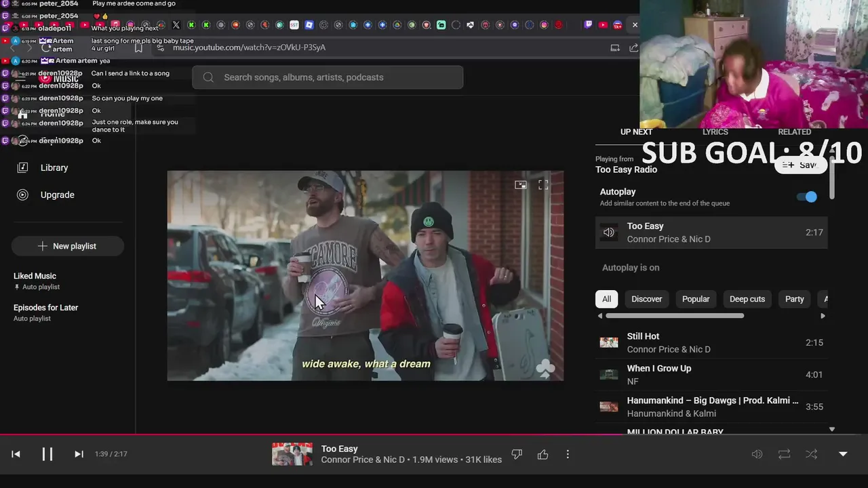
Task: Collapse player page with down arrow
Action: click(843, 454)
